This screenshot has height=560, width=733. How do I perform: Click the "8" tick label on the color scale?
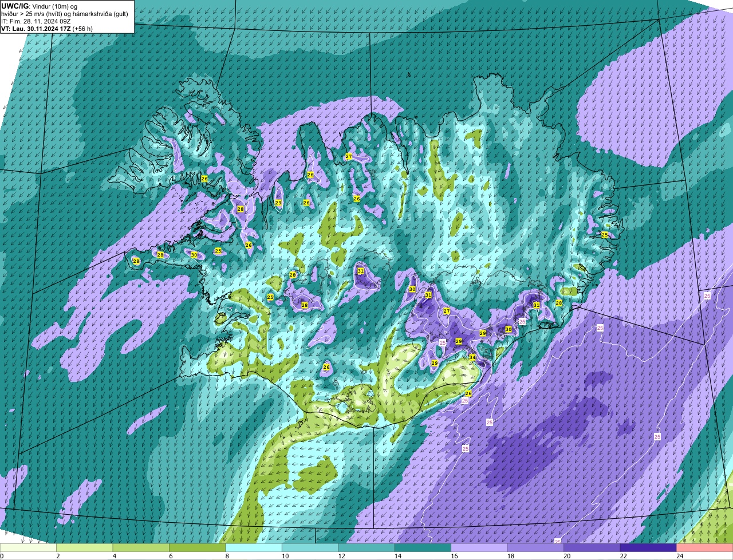point(227,556)
